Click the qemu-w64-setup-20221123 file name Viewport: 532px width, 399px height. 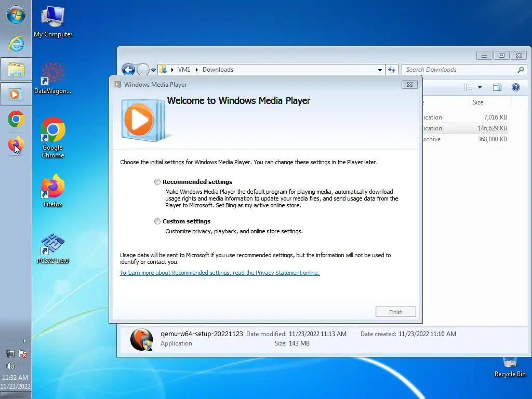(x=202, y=334)
